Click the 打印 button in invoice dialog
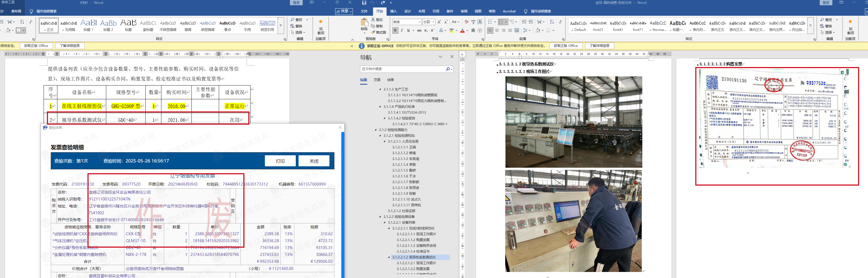This screenshot has width=868, height=278. (280, 161)
